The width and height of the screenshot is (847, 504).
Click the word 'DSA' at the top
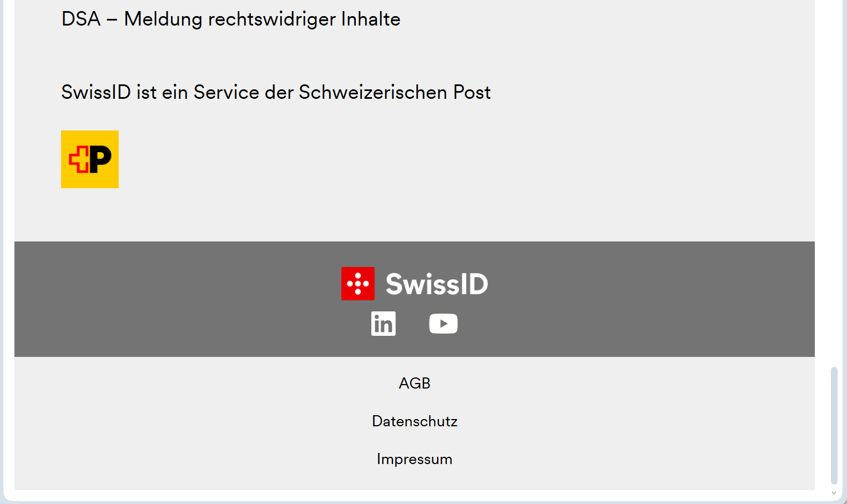[x=81, y=19]
